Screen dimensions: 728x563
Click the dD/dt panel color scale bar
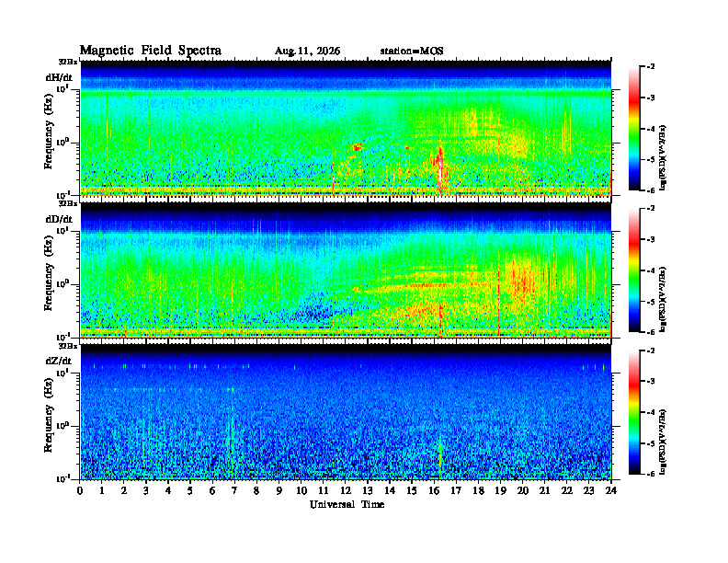[634, 270]
